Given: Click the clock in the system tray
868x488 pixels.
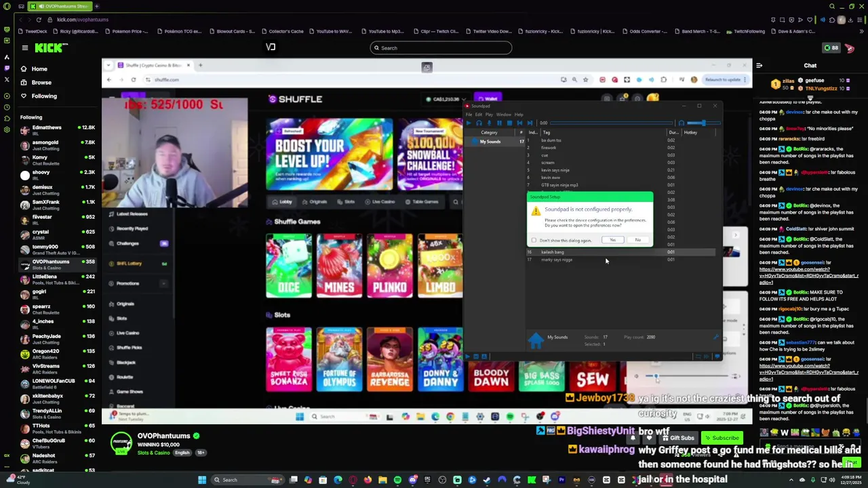Looking at the screenshot, I should 848,480.
